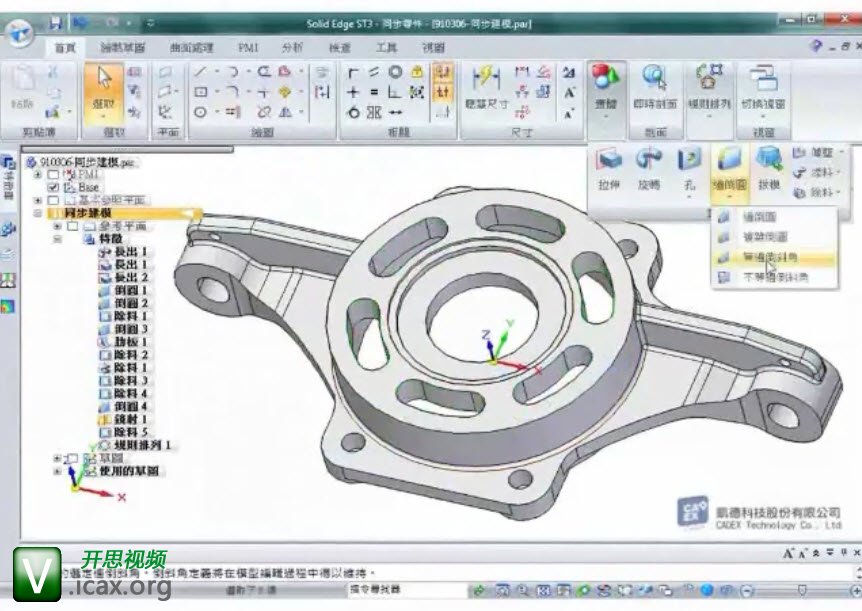Screen dimensions: 862x611
Task: Open the 除料 cut dropdown arrow
Action: click(x=839, y=192)
